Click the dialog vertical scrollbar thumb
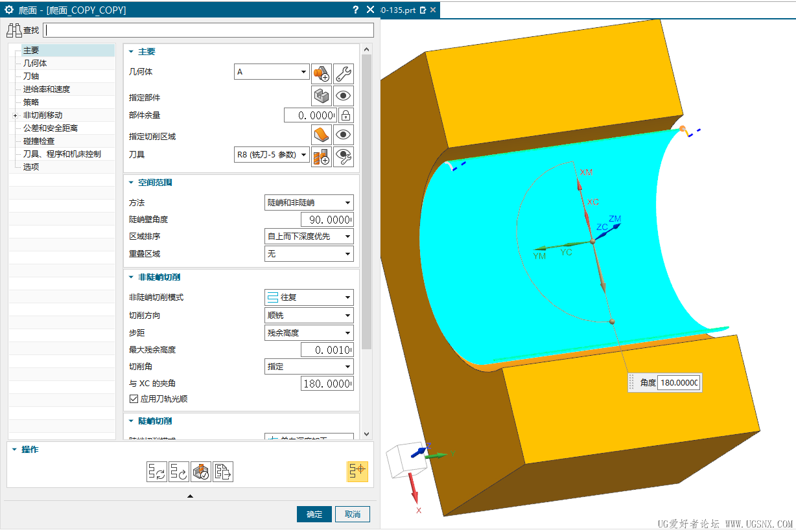The image size is (796, 532). click(x=366, y=202)
